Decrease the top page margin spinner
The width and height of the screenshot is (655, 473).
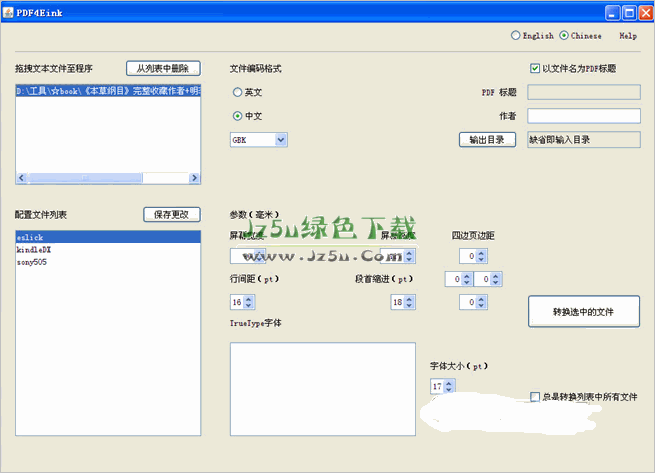coord(481,259)
